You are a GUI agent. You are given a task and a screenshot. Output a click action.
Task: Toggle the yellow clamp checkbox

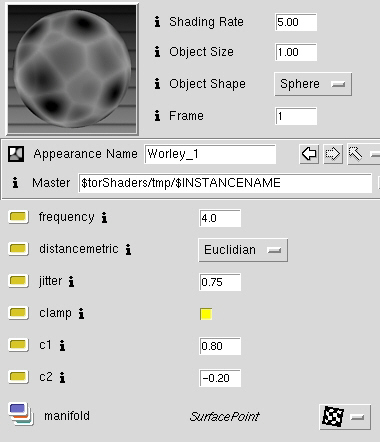pos(206,314)
